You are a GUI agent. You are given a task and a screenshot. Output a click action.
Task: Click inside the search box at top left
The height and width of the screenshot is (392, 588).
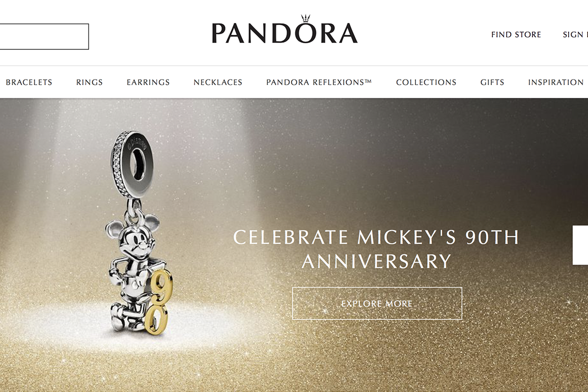point(44,36)
